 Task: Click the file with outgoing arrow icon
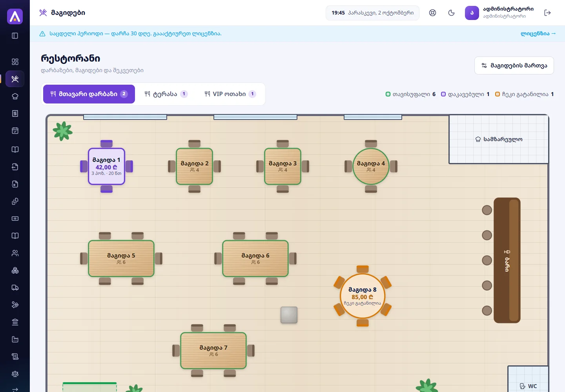tap(15, 167)
